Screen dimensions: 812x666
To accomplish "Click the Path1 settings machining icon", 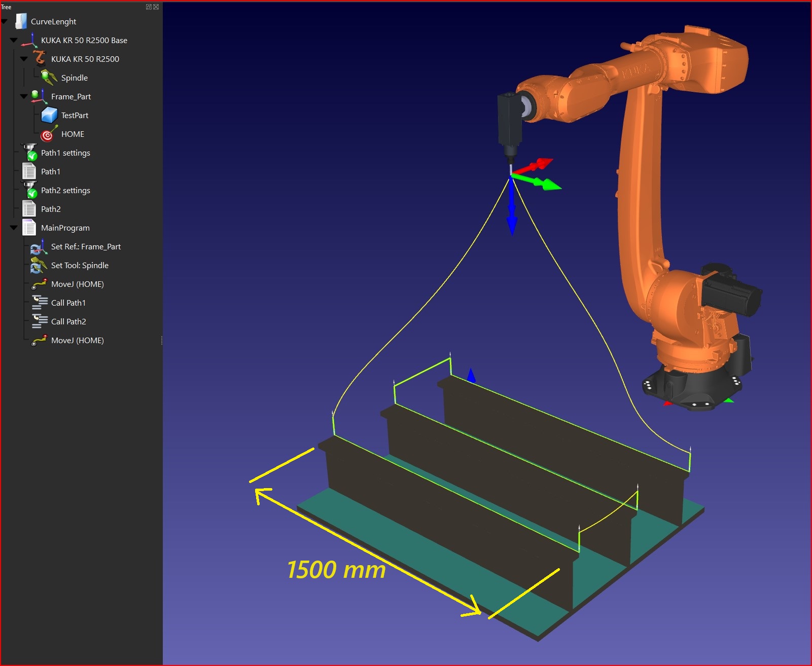I will [x=30, y=153].
